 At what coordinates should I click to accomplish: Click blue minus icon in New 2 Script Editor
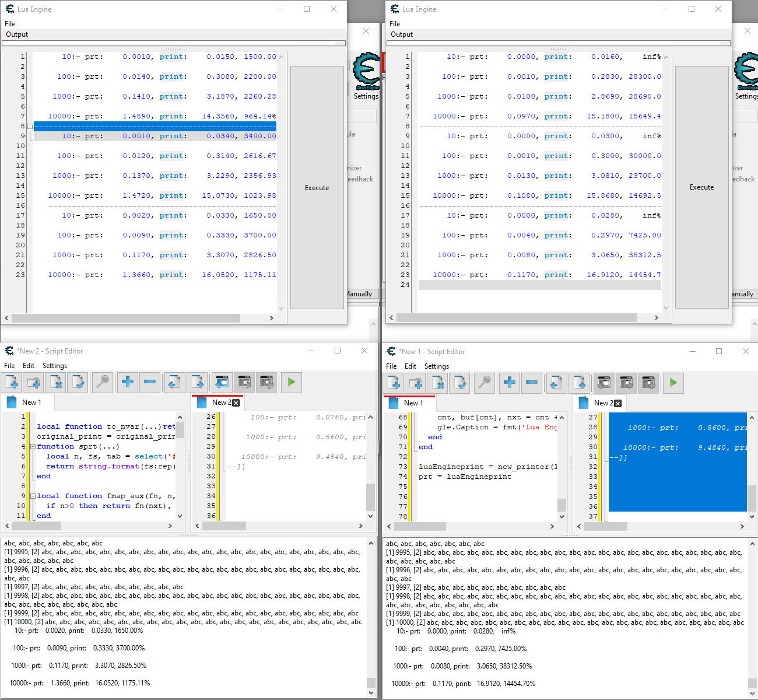tap(150, 383)
